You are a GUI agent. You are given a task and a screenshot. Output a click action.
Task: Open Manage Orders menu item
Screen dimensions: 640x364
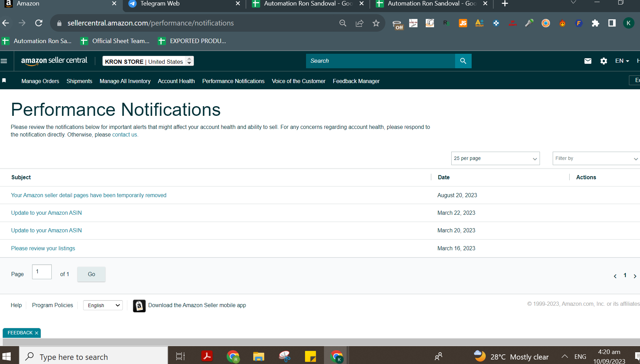[40, 81]
